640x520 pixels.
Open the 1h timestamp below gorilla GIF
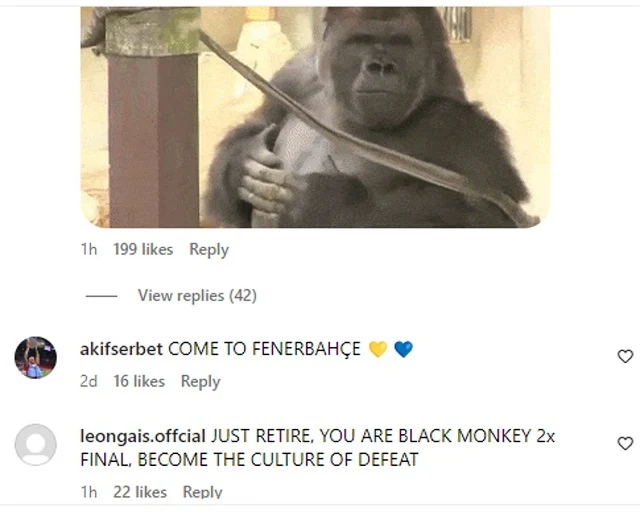89,249
